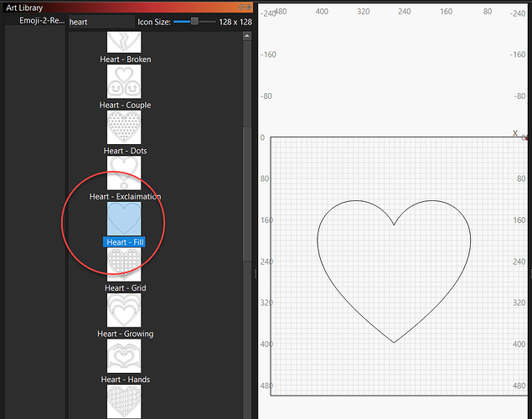Choose the Heart - Growing artwork icon
Image resolution: width=532 pixels, height=419 pixels.
124,310
